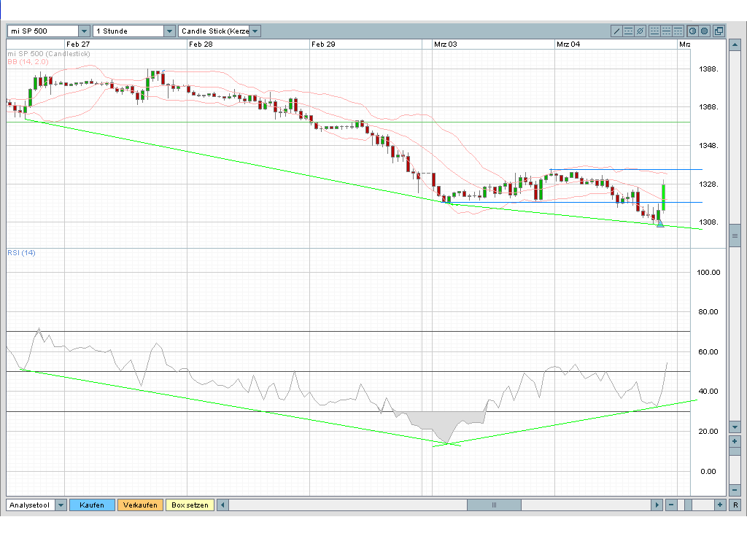Click the Mrz 04 date label
This screenshot has height=560, width=747.
568,44
